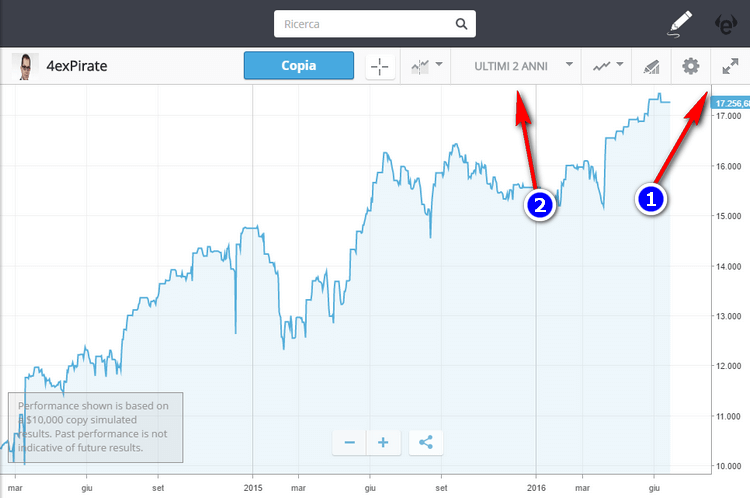Click the eToro logo icon
This screenshot has height=498, width=750.
pos(727,22)
